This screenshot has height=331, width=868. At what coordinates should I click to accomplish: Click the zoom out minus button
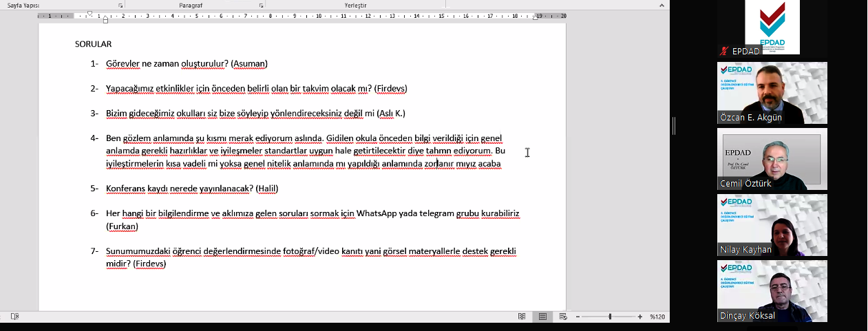point(578,317)
